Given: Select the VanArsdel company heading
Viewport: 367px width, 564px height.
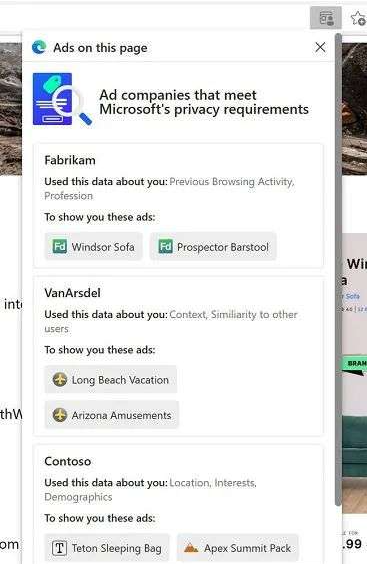Looking at the screenshot, I should tap(72, 293).
